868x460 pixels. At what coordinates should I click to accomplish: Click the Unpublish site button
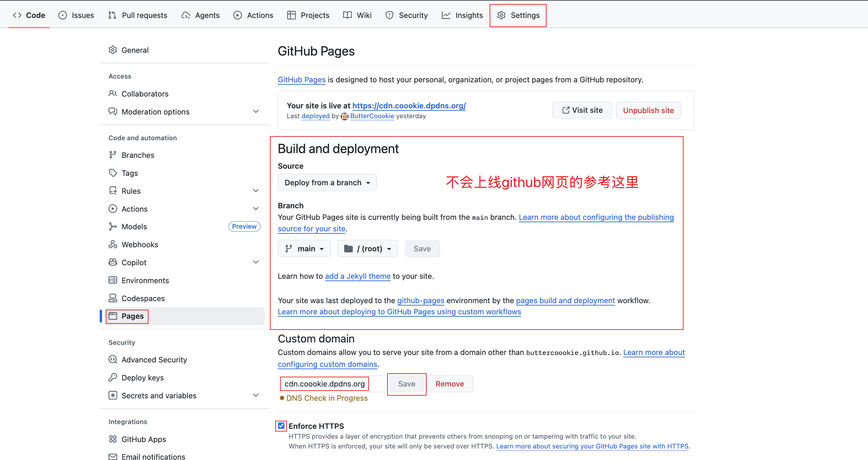pos(648,110)
